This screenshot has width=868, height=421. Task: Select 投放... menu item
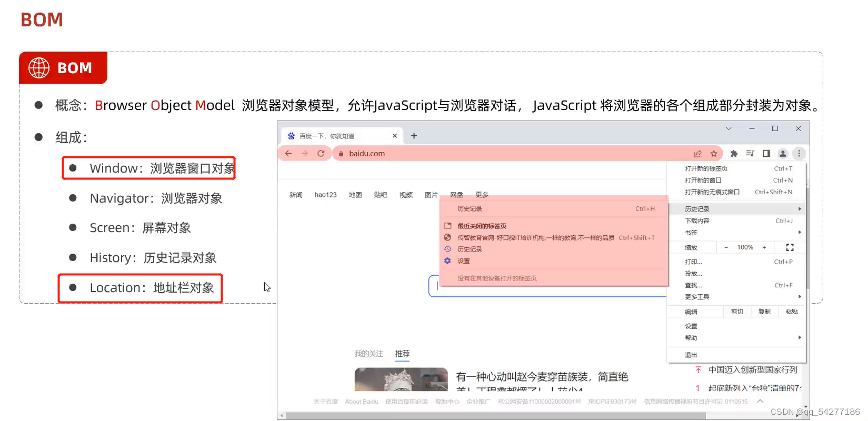(736, 274)
